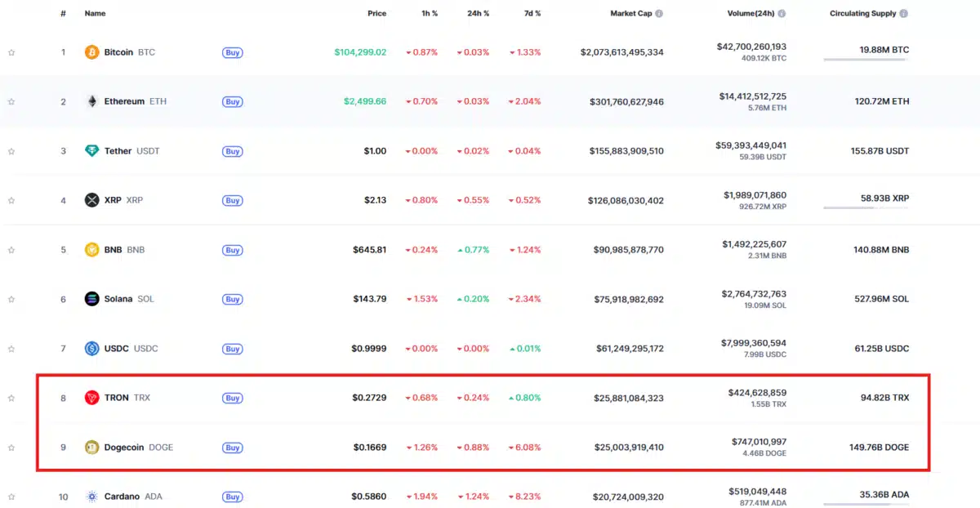
Task: Sort list by Name column header
Action: pos(95,14)
